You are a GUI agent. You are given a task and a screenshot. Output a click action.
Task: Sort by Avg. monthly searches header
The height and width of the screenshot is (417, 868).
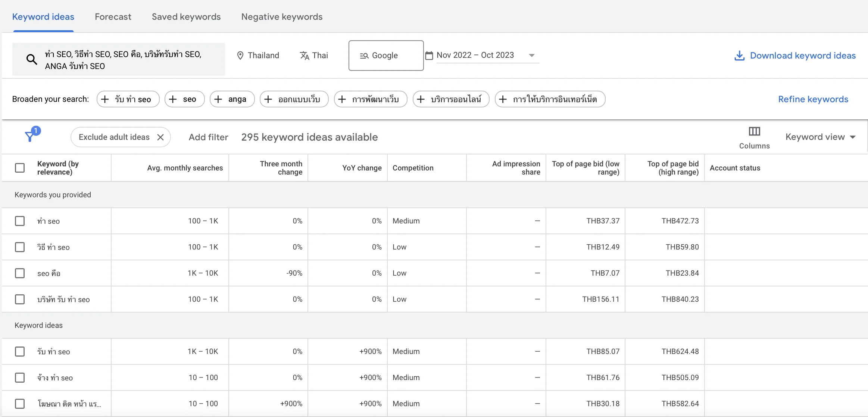click(x=185, y=168)
